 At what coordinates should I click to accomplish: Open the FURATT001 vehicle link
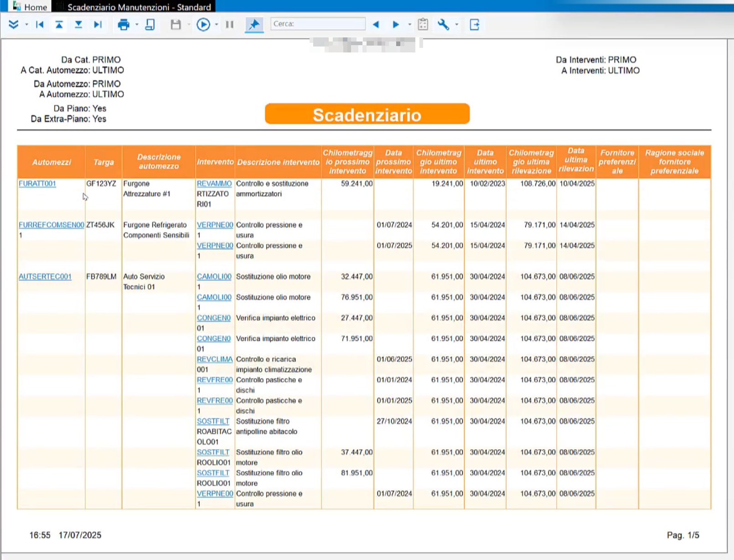(37, 183)
